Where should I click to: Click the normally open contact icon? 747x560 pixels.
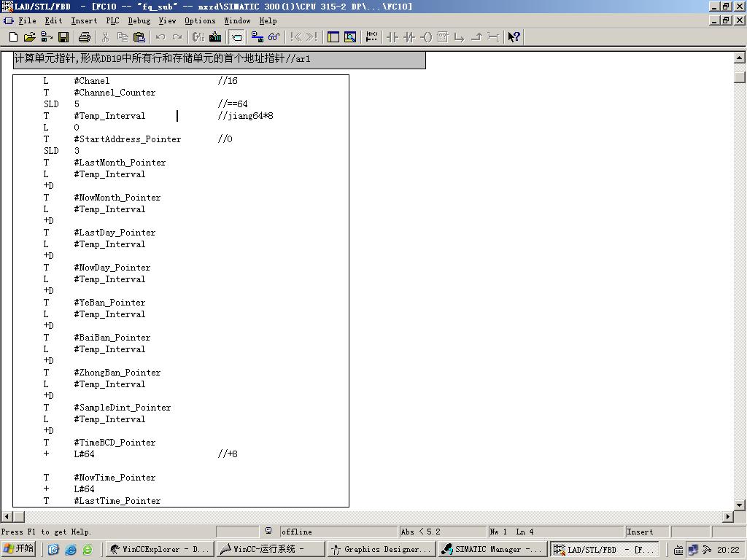click(x=392, y=37)
